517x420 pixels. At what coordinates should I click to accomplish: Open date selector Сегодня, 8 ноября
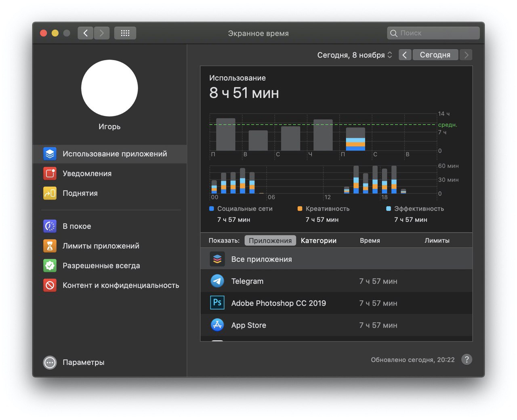(355, 55)
